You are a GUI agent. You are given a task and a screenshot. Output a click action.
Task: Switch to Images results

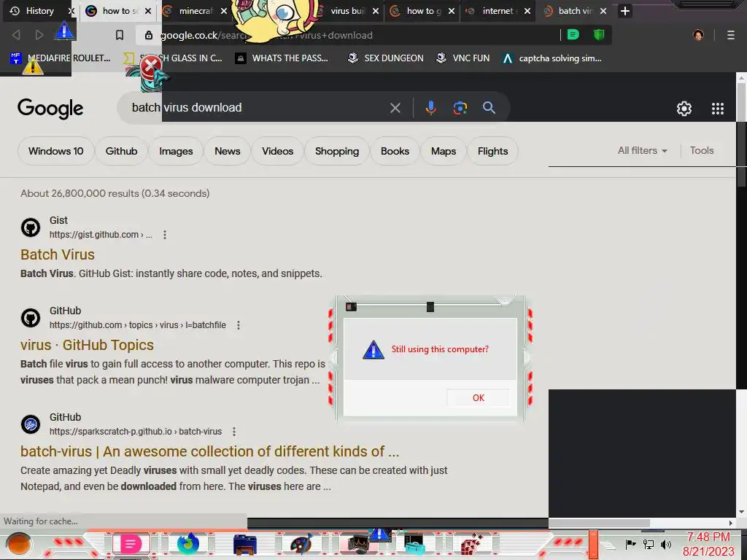[x=176, y=151]
